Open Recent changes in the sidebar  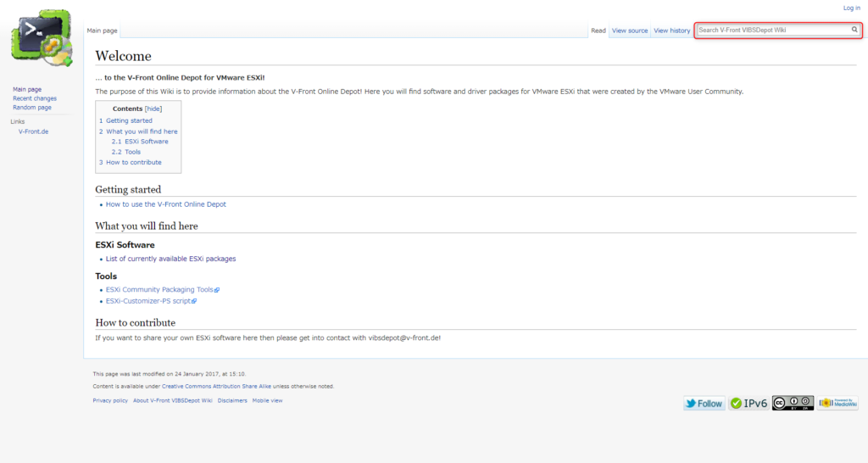click(x=34, y=98)
